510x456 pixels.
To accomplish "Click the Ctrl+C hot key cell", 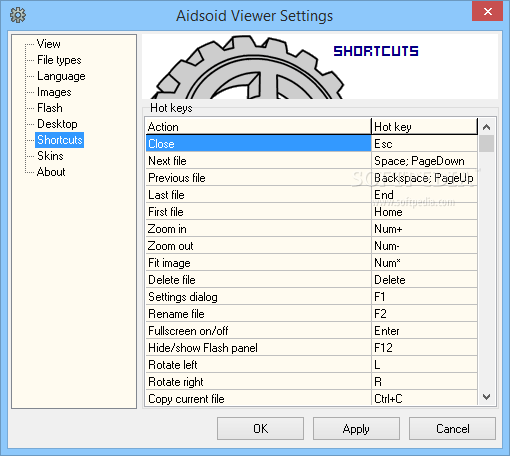I will (x=424, y=398).
